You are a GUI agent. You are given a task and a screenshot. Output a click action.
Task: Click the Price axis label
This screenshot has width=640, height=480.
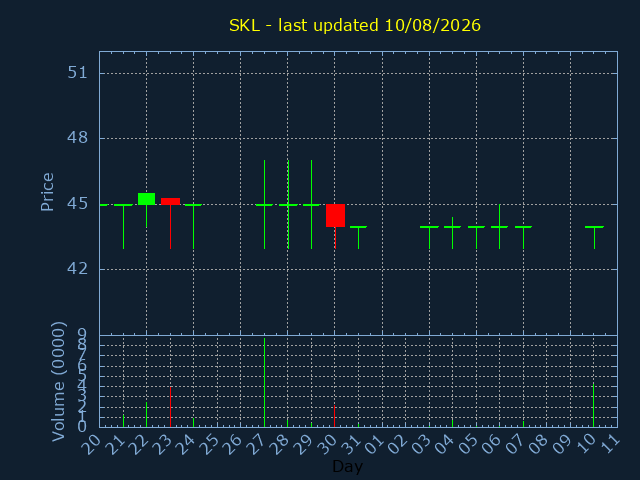point(47,192)
